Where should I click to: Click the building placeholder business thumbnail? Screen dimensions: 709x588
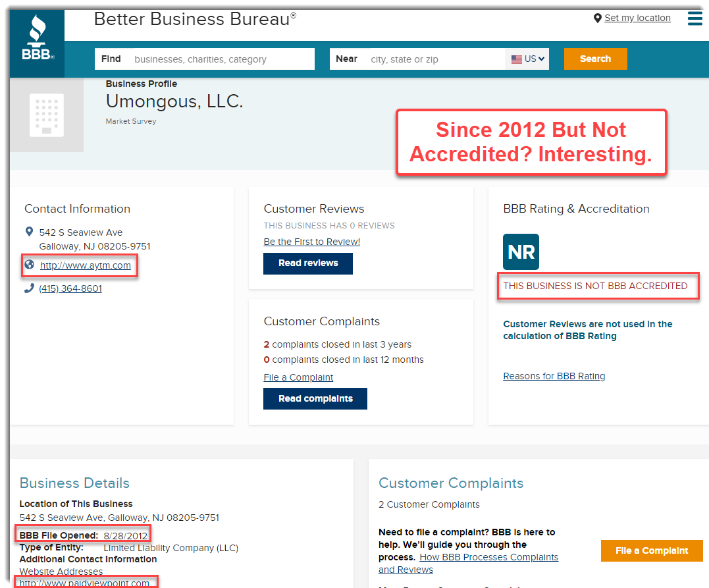pos(47,115)
